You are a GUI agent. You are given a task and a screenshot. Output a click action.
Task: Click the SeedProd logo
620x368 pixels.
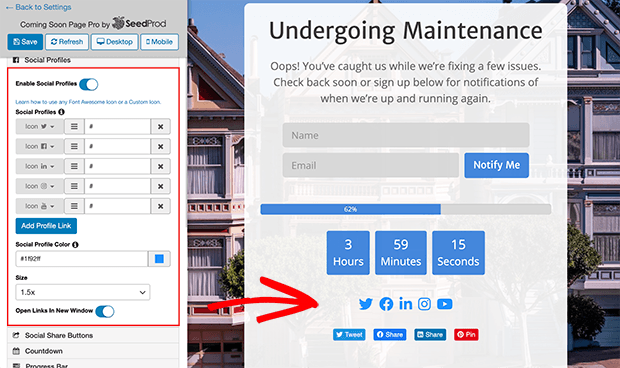tap(139, 23)
